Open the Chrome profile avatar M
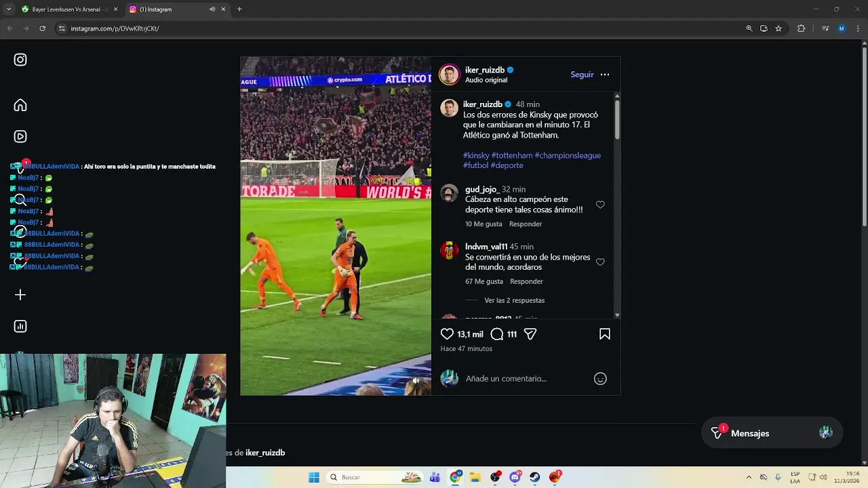 [842, 28]
